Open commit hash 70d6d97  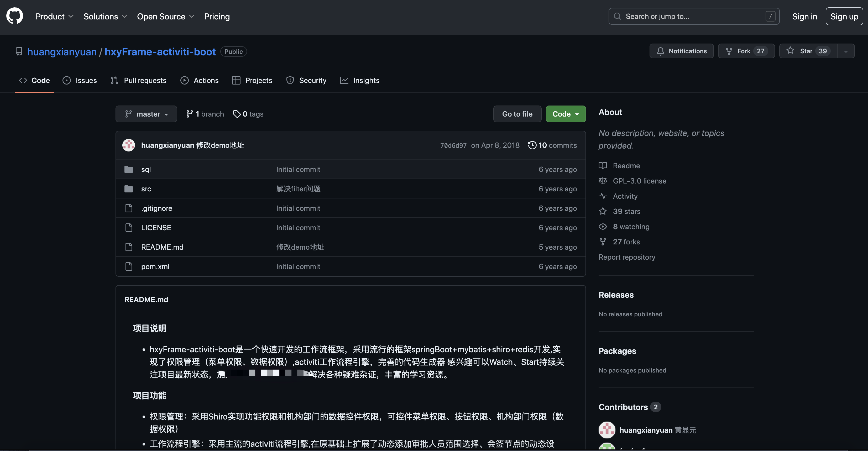453,145
